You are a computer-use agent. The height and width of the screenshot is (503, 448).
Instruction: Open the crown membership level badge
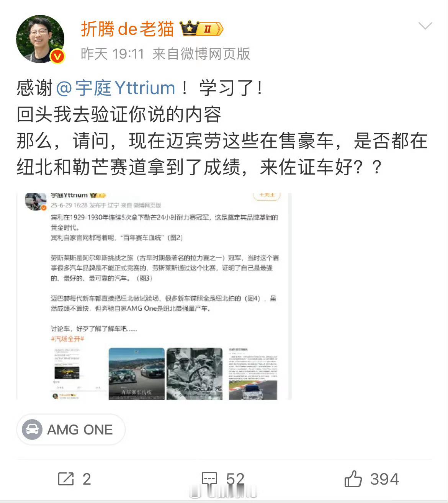[x=201, y=29]
